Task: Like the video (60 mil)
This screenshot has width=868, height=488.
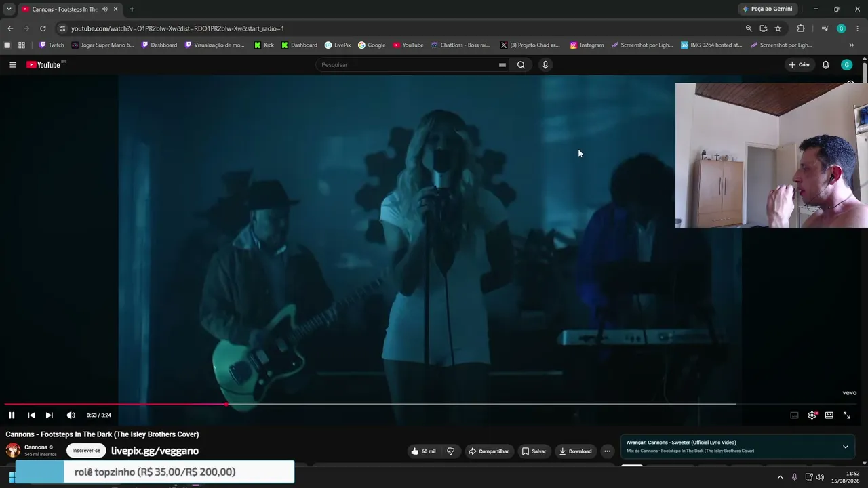Action: click(423, 451)
